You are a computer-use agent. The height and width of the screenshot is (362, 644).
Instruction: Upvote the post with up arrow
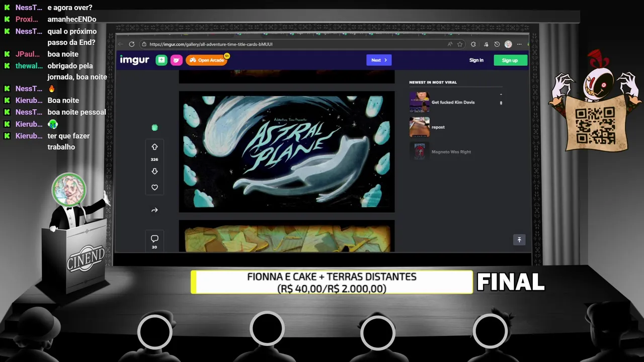pos(154,147)
